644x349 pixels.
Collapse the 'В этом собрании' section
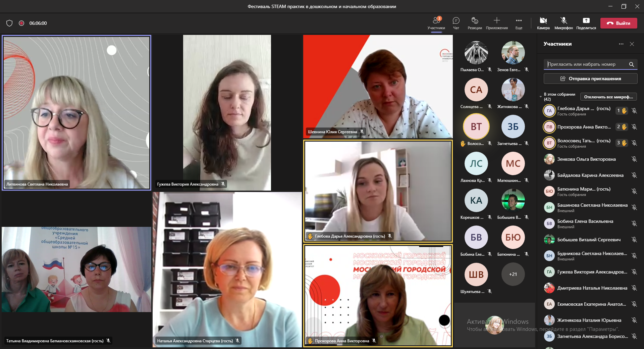[x=541, y=97]
